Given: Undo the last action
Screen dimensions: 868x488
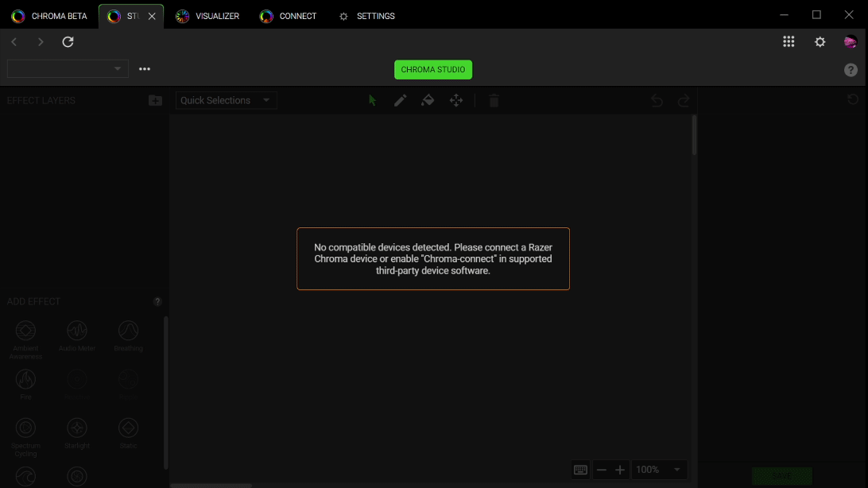Looking at the screenshot, I should coord(657,100).
